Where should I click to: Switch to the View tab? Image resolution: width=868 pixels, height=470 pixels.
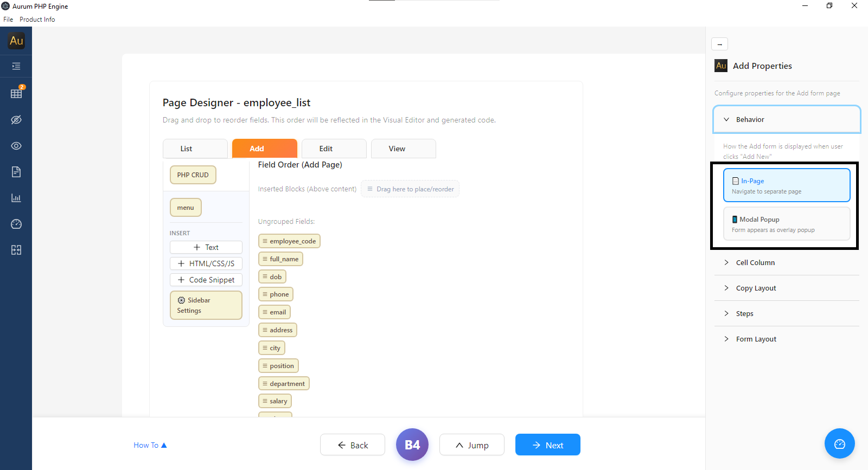[404, 149]
